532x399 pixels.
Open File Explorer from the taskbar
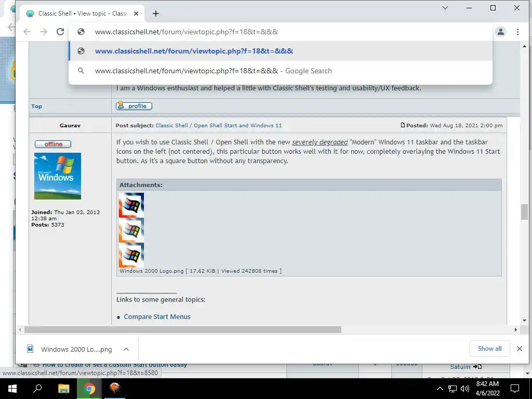[x=63, y=389]
